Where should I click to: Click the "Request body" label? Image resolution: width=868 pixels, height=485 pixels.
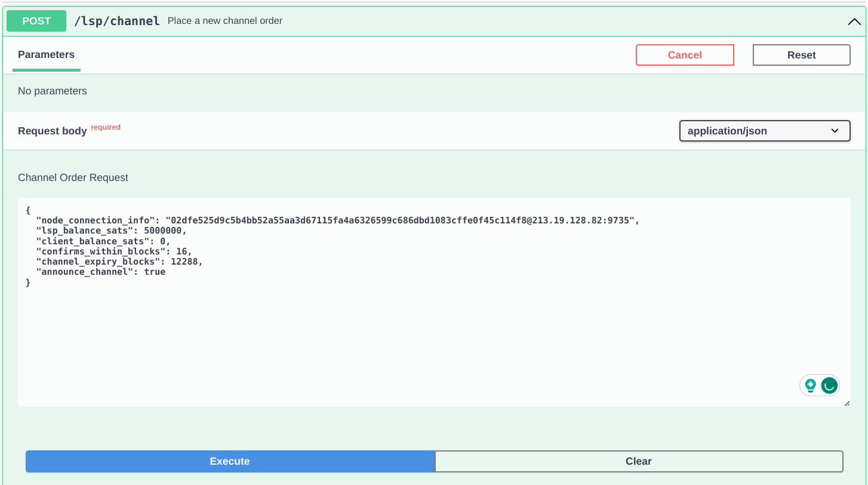coord(53,131)
